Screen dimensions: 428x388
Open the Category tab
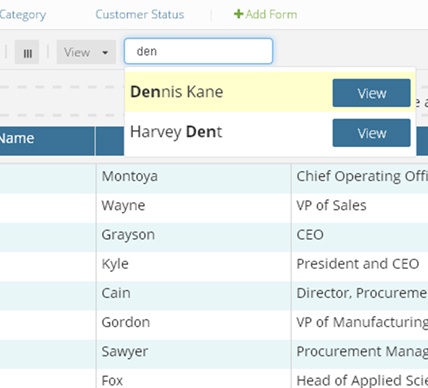click(23, 15)
